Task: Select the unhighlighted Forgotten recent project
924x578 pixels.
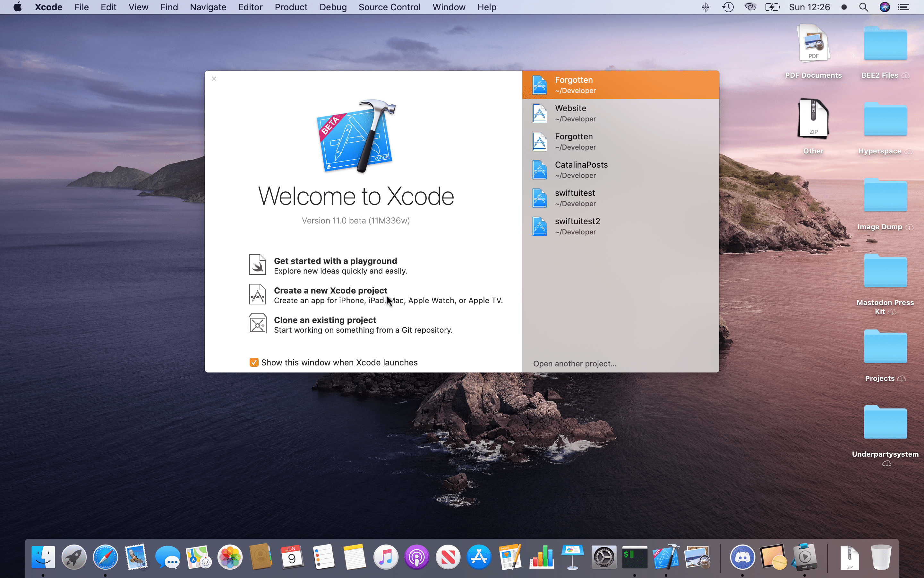Action: [620, 141]
